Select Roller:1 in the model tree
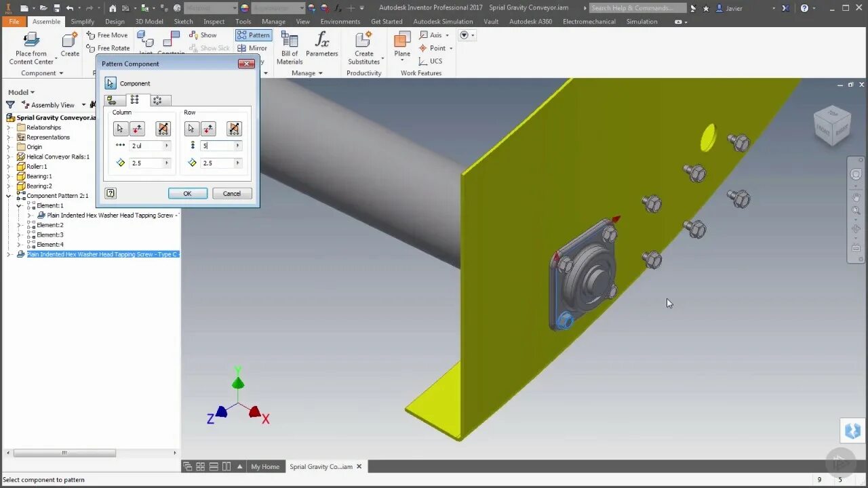 tap(37, 166)
